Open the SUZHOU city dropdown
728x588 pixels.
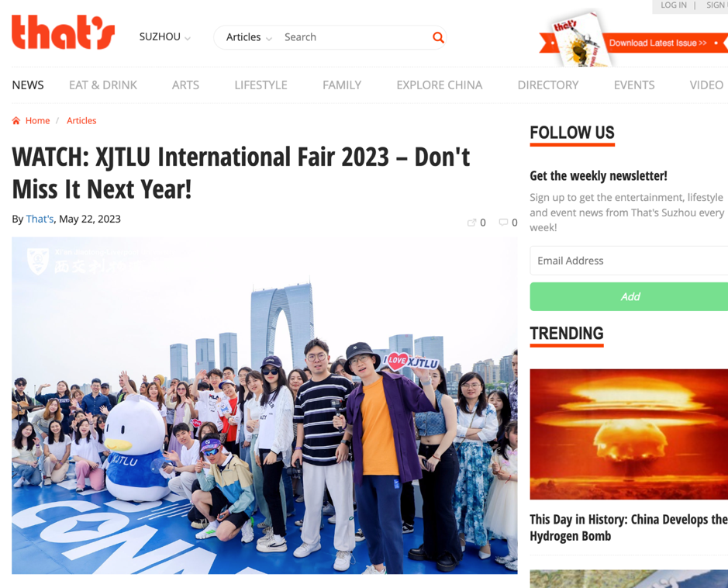point(165,37)
